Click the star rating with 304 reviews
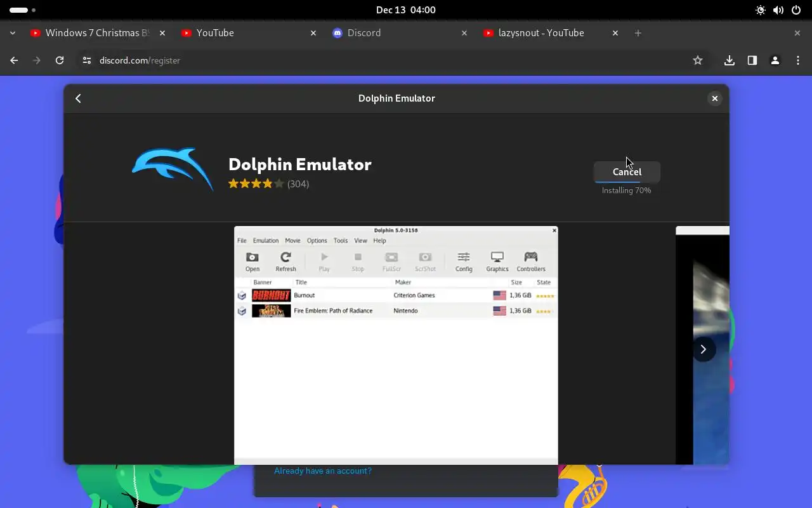Viewport: 812px width, 508px height. pos(268,184)
